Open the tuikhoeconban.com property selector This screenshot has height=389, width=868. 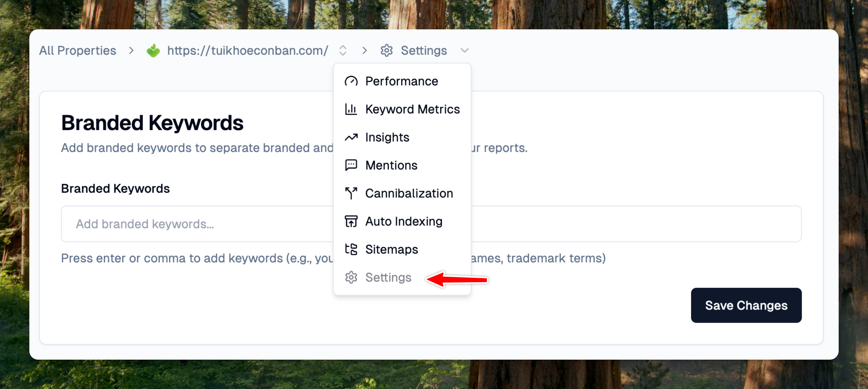[x=247, y=51]
